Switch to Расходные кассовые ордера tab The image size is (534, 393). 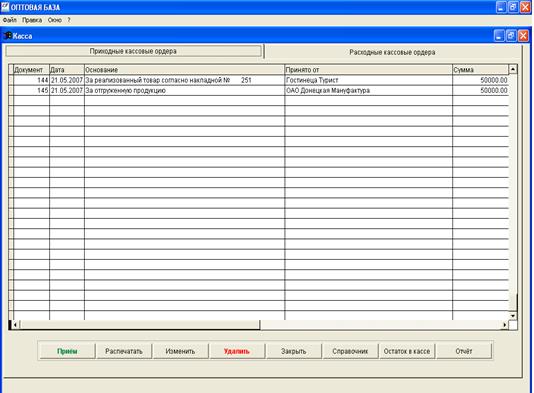[392, 52]
